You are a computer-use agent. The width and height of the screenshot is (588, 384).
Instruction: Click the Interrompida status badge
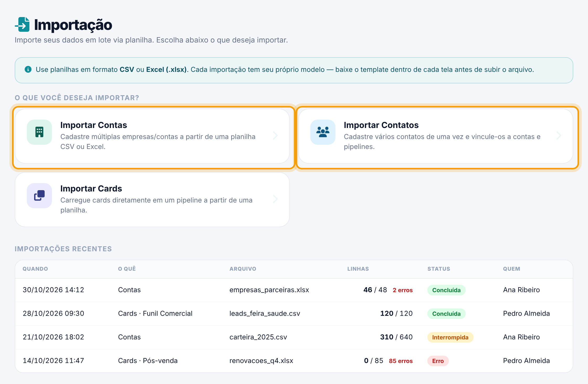(x=450, y=337)
